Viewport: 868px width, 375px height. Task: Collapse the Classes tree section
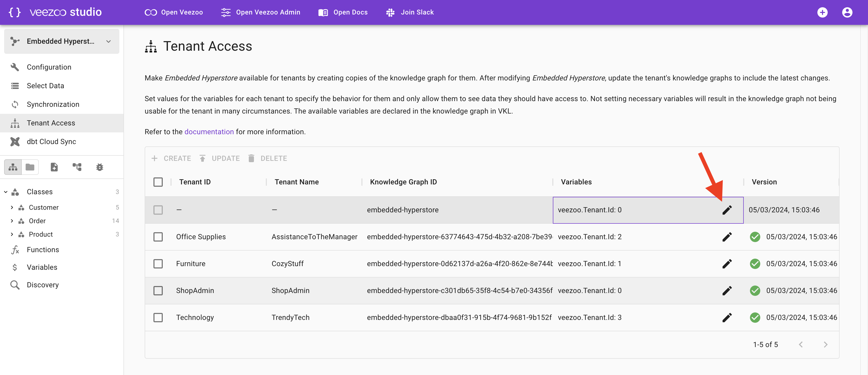tap(6, 192)
